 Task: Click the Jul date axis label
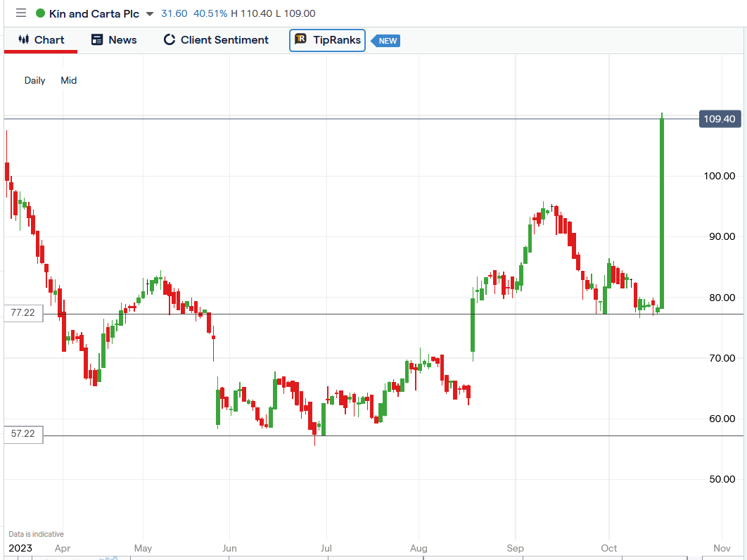(326, 549)
